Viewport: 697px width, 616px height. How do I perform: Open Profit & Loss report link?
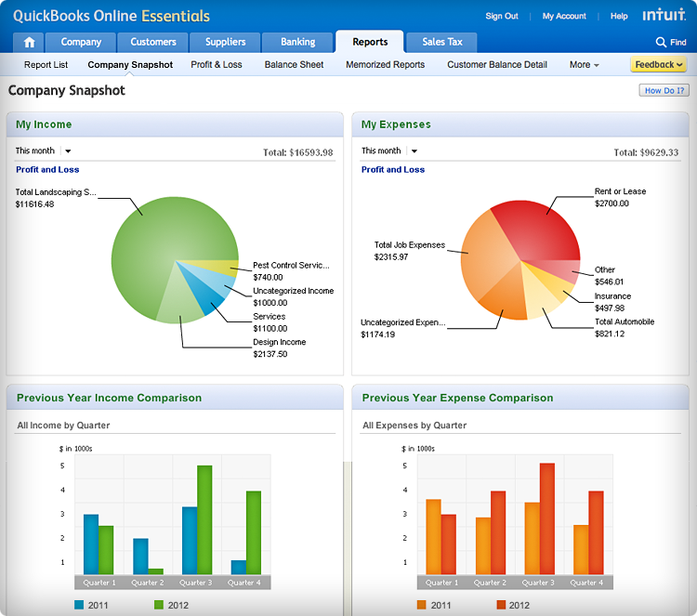click(217, 65)
